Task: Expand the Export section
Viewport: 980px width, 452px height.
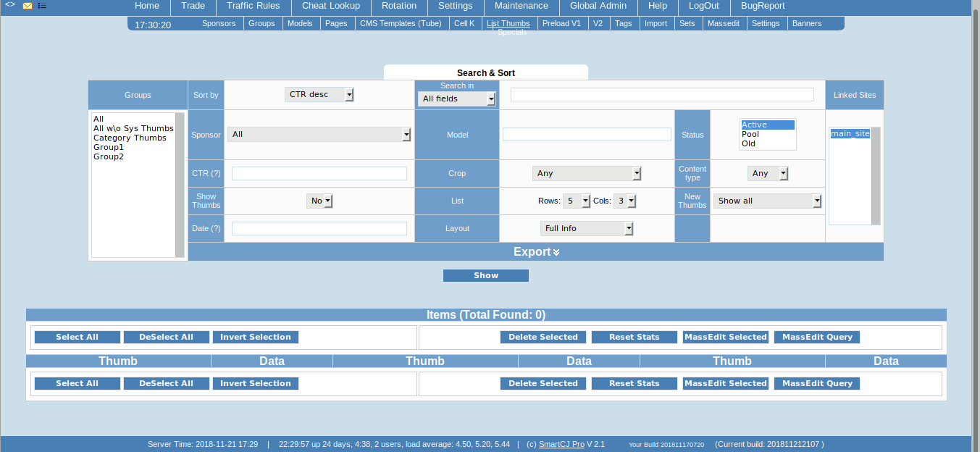Action: click(536, 252)
